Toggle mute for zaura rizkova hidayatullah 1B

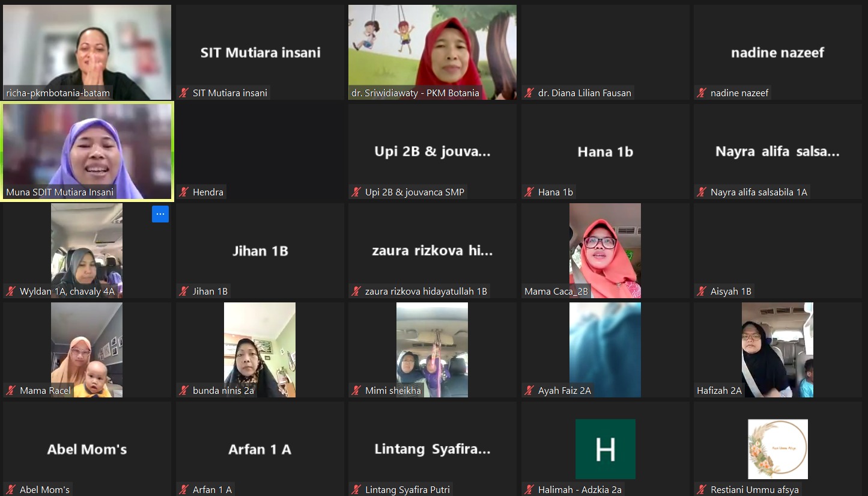coord(356,291)
